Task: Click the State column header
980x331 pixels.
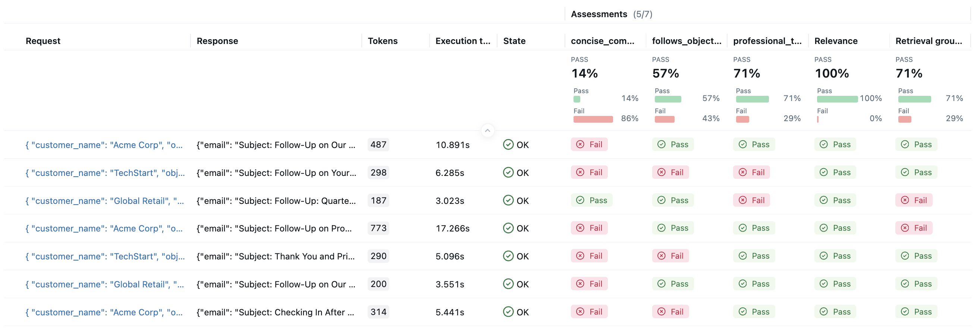Action: 514,41
